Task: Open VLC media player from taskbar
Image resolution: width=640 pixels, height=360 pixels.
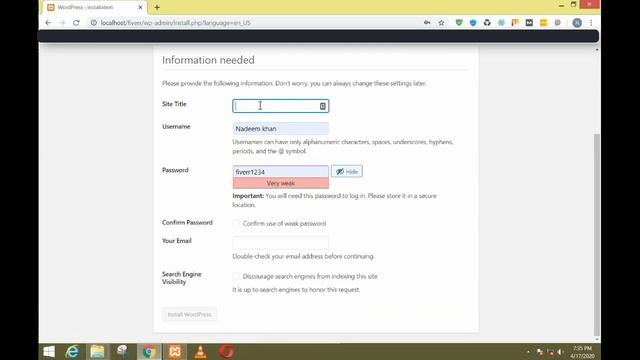Action: tap(200, 351)
